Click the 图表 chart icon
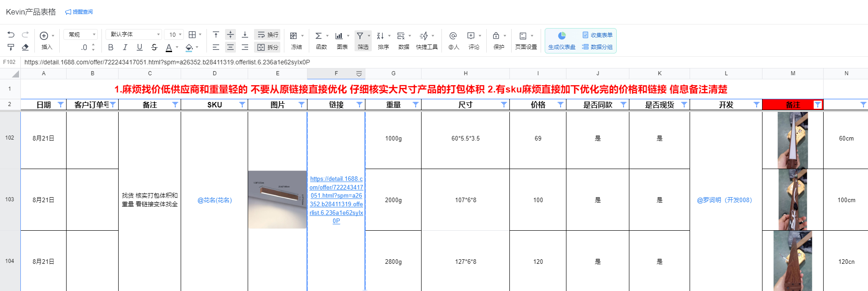The height and width of the screenshot is (291, 868). (339, 36)
